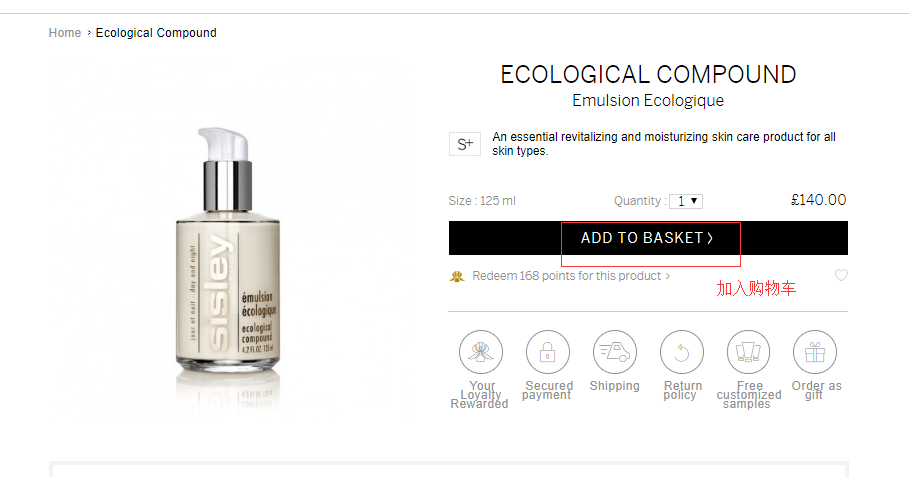Add product to wishlist with heart icon
Image resolution: width=909 pixels, height=477 pixels.
tap(841, 275)
